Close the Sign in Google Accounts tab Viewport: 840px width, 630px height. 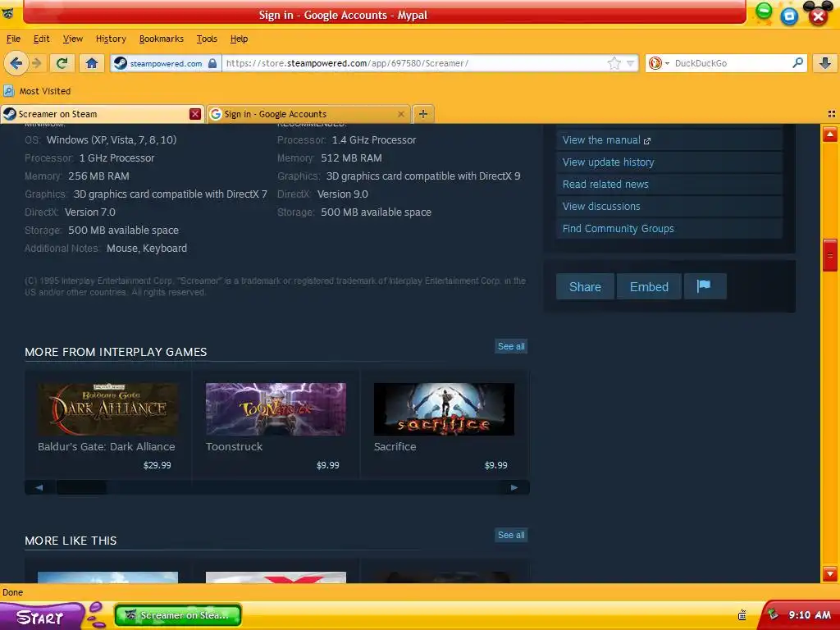coord(400,113)
